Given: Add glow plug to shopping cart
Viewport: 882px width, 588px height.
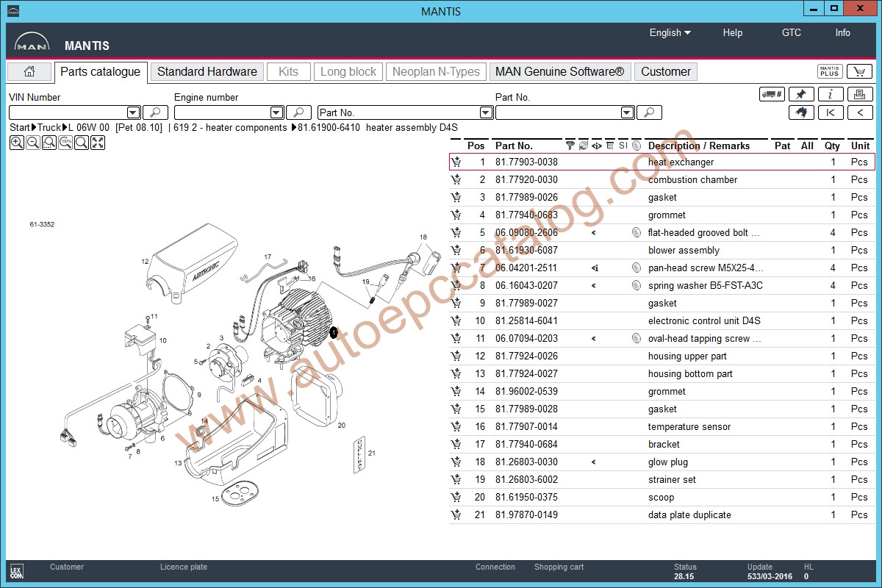Looking at the screenshot, I should point(456,462).
